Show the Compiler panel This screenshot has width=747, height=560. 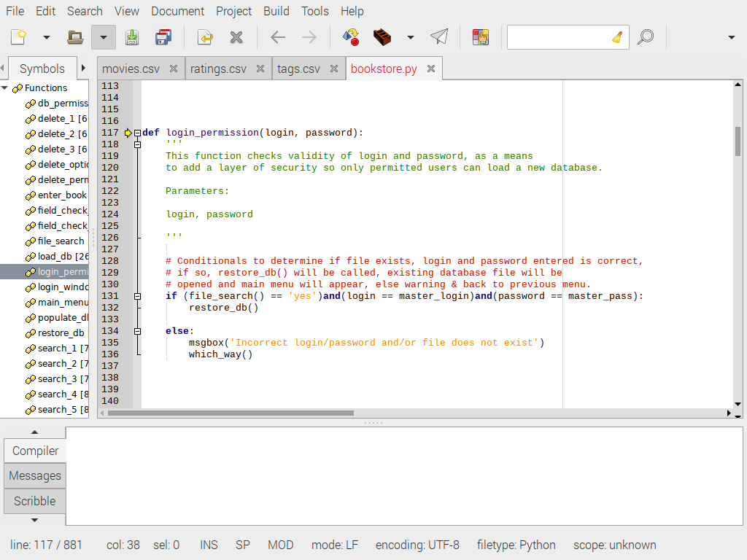(x=34, y=451)
